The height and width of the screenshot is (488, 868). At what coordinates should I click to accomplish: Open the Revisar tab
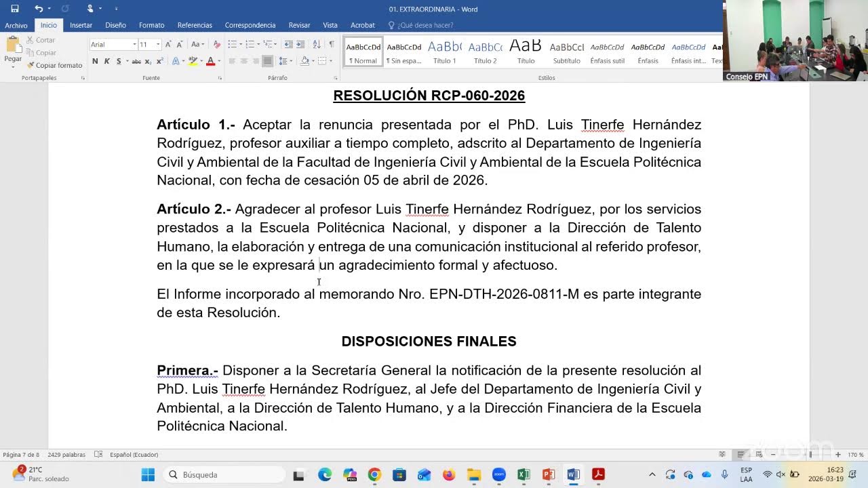299,25
